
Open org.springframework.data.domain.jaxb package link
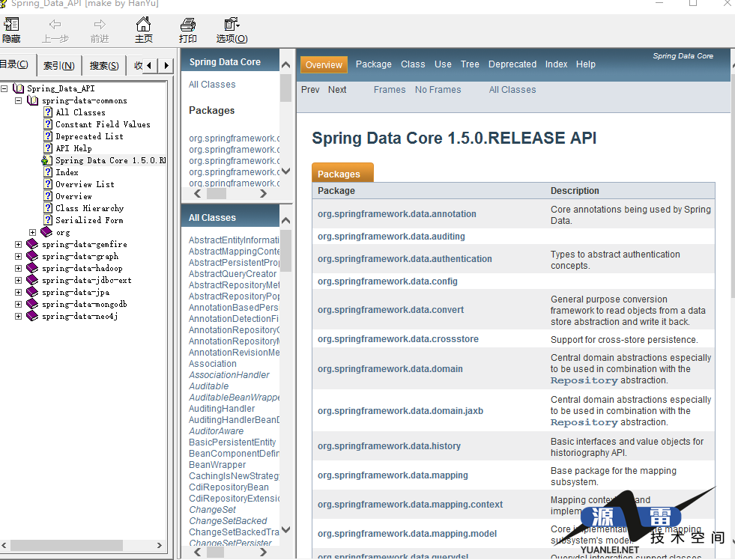click(x=400, y=411)
